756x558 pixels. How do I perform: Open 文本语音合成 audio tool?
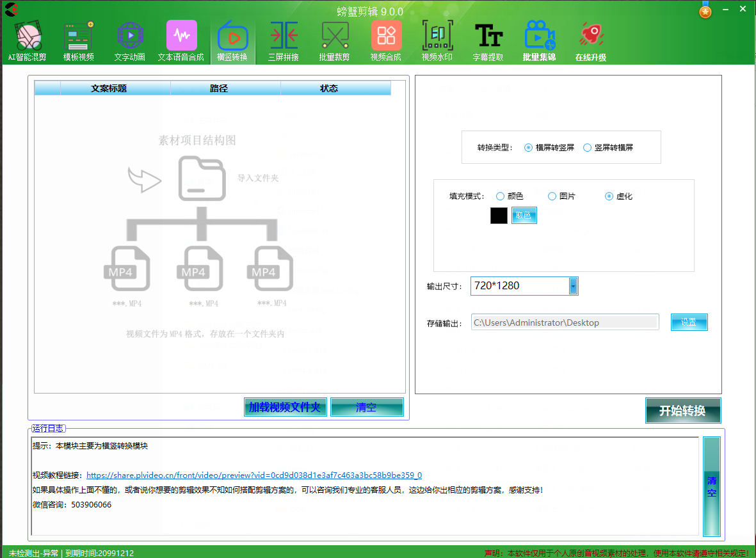click(181, 40)
